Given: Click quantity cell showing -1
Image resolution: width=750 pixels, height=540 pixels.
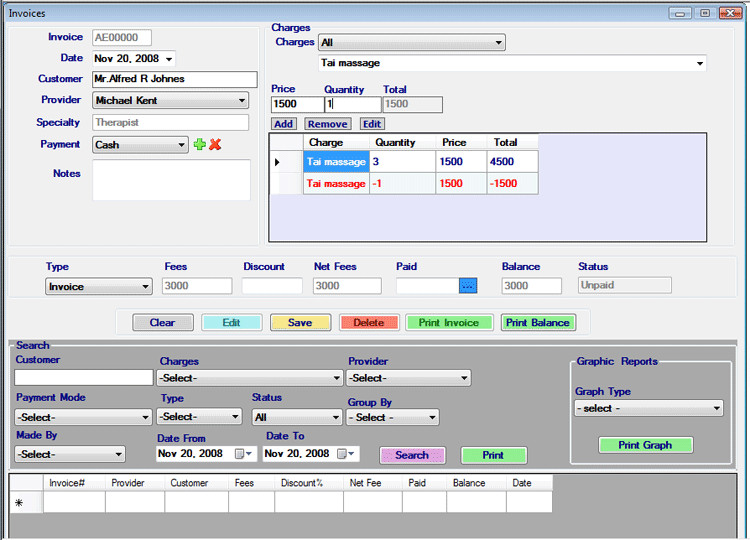Looking at the screenshot, I should tap(402, 184).
